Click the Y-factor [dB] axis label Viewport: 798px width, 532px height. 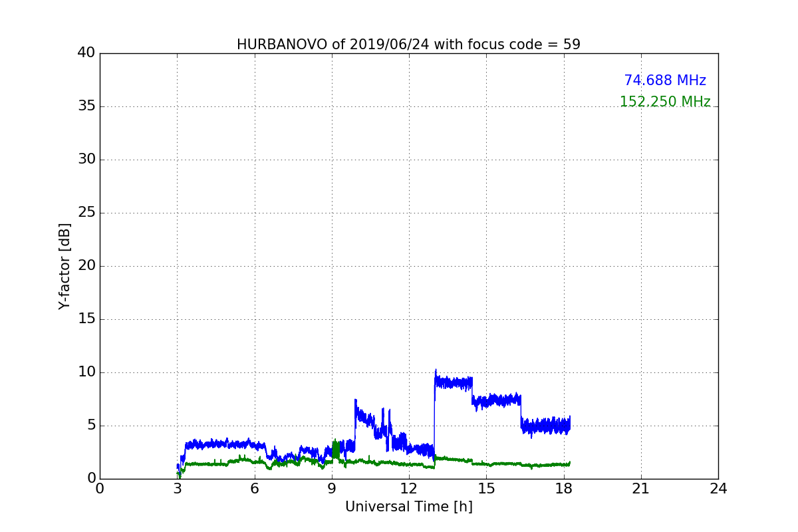pyautogui.click(x=65, y=266)
